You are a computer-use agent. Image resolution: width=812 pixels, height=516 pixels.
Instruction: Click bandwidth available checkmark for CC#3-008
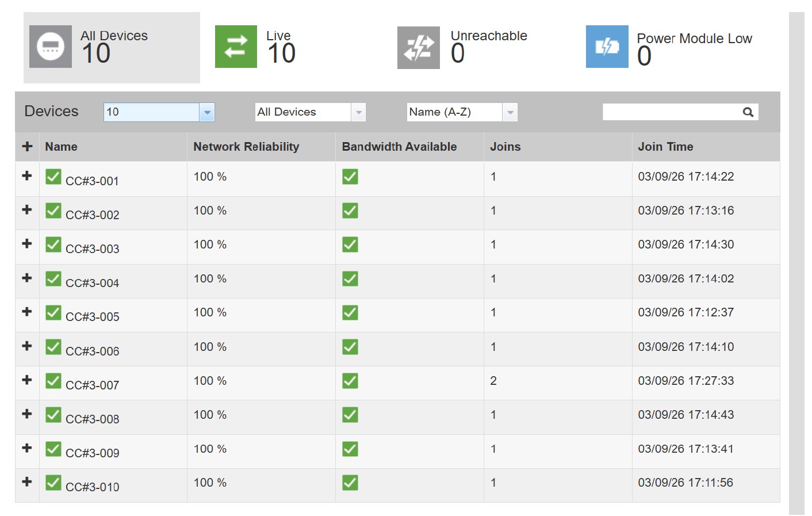350,415
